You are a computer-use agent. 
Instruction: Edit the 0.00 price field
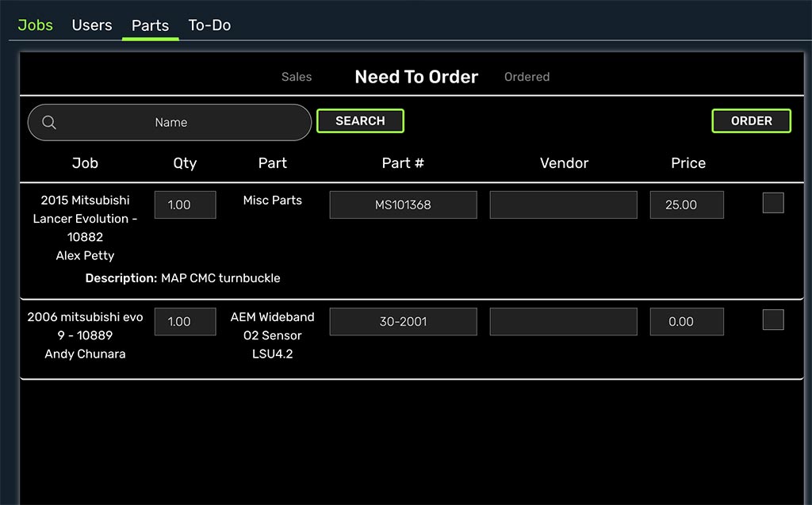pos(687,321)
